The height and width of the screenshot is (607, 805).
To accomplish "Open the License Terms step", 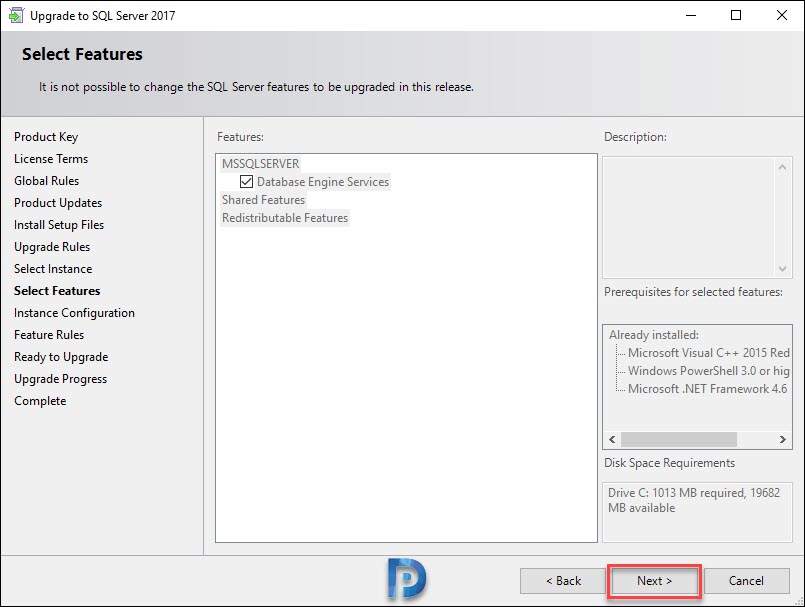I will tap(51, 159).
